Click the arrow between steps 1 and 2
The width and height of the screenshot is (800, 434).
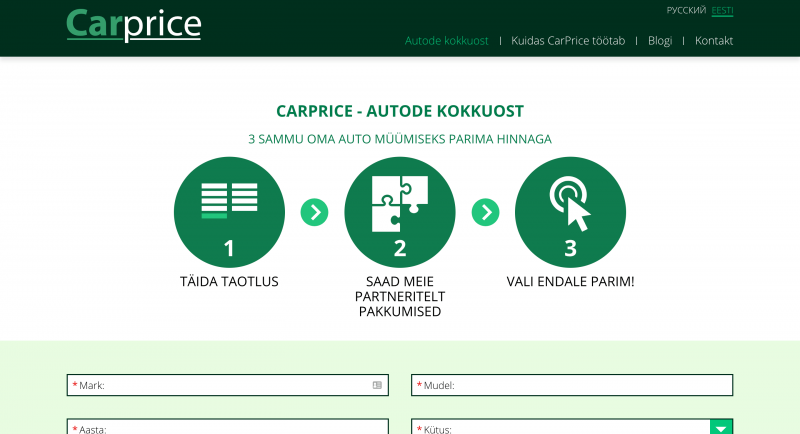coord(314,212)
